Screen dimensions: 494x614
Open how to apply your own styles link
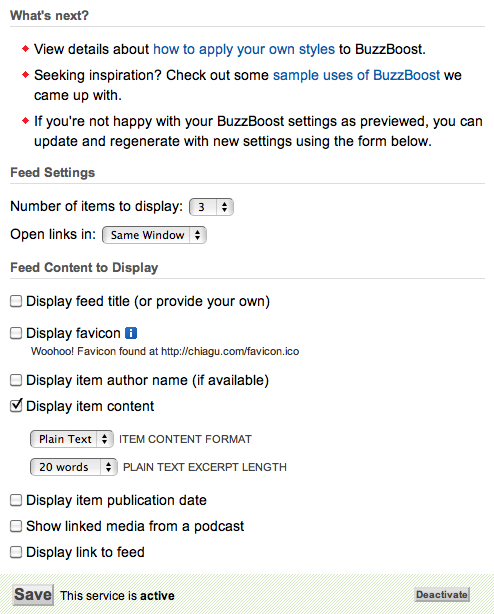244,49
